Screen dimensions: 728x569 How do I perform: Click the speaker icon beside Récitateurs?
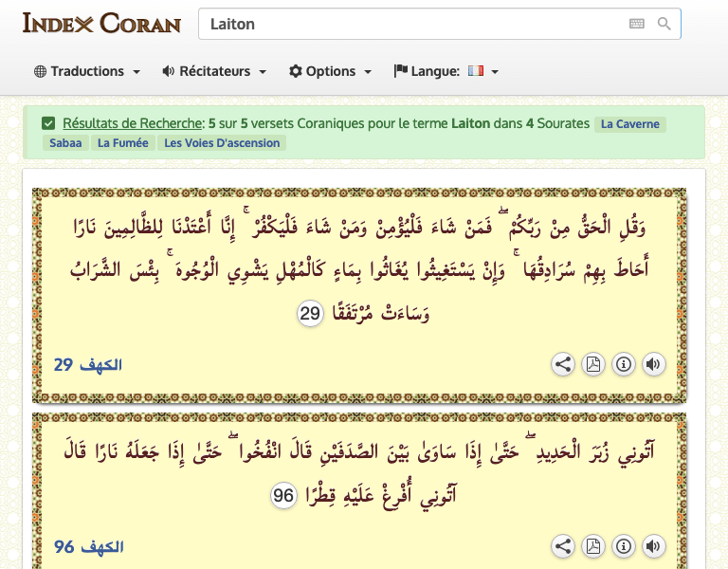(x=168, y=71)
